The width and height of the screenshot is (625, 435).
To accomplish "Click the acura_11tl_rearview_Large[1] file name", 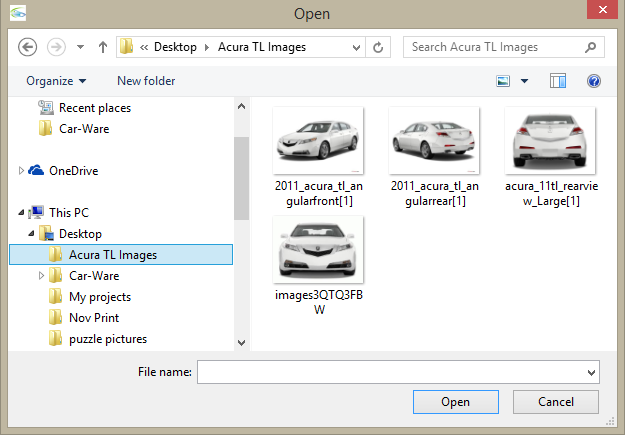I will tap(551, 193).
